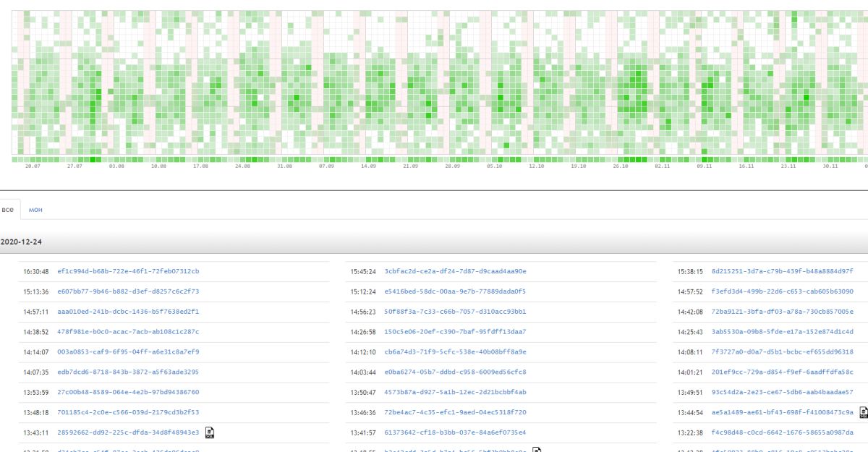Select the 15:38:15 timestamp

(x=690, y=272)
